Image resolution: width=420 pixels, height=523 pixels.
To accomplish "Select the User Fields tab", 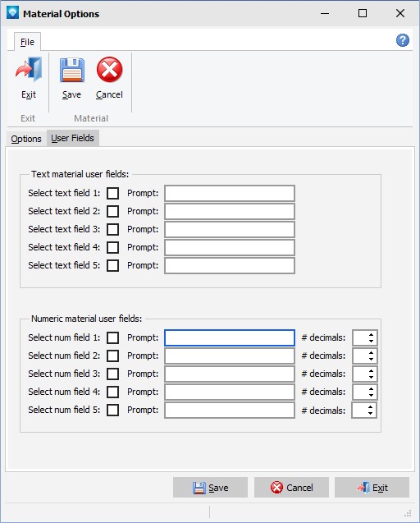I will 73,138.
